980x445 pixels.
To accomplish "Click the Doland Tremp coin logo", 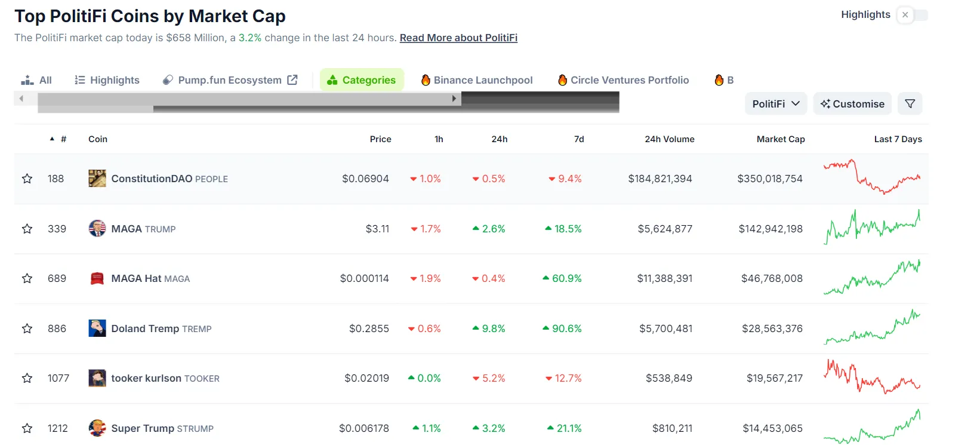I will tap(97, 329).
